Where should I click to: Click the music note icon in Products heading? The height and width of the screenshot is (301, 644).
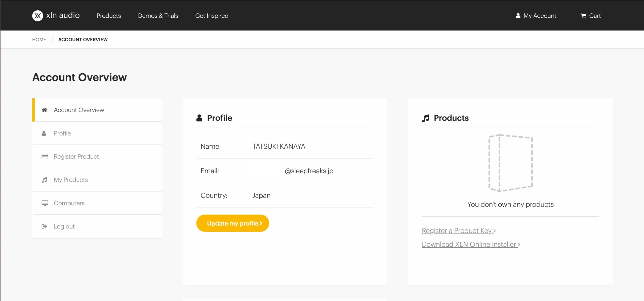click(x=425, y=118)
